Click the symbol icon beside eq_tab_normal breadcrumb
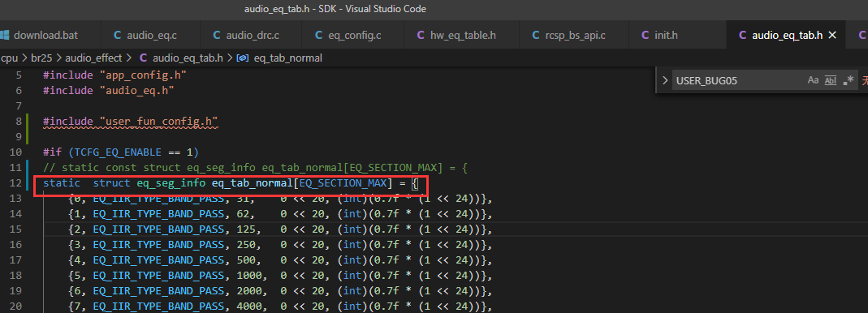The height and width of the screenshot is (313, 868). [242, 58]
